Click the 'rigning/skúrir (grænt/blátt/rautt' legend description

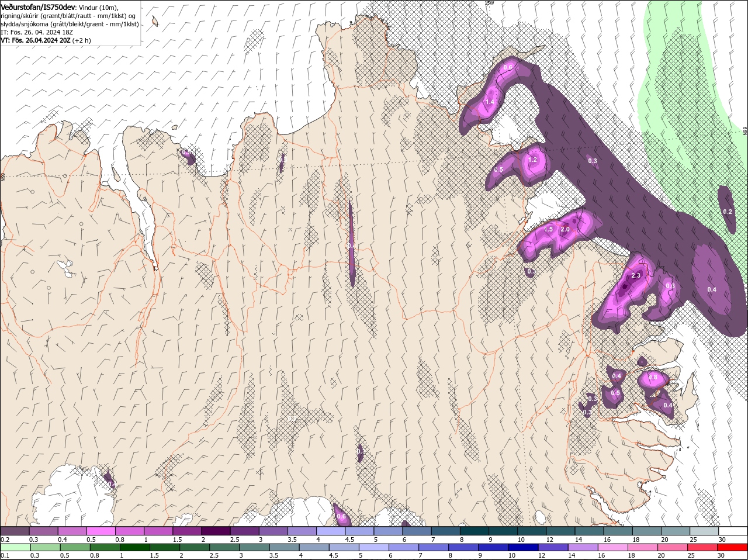pos(49,15)
